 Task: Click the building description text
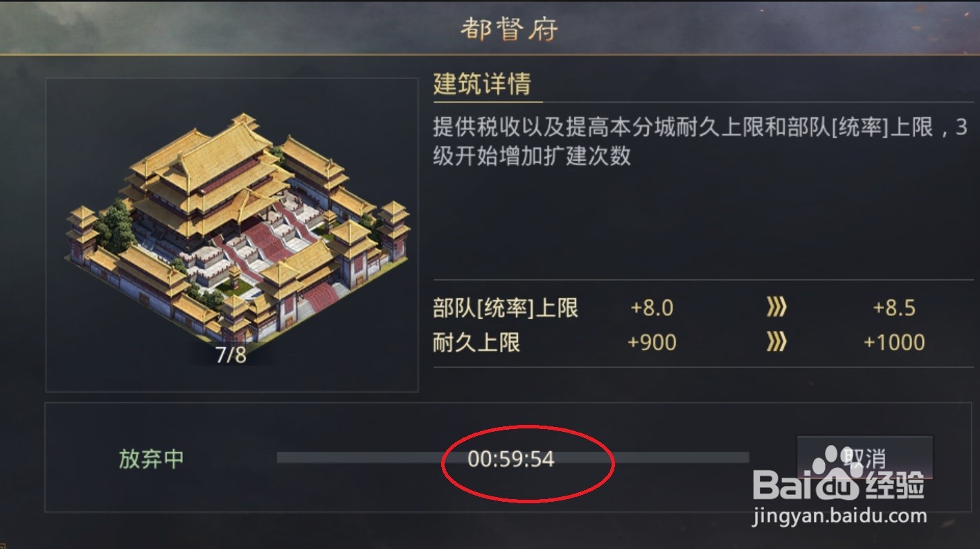[x=700, y=141]
